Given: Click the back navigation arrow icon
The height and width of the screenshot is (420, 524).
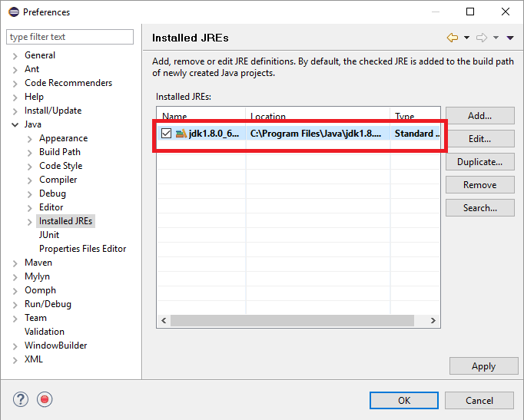Looking at the screenshot, I should coord(452,38).
